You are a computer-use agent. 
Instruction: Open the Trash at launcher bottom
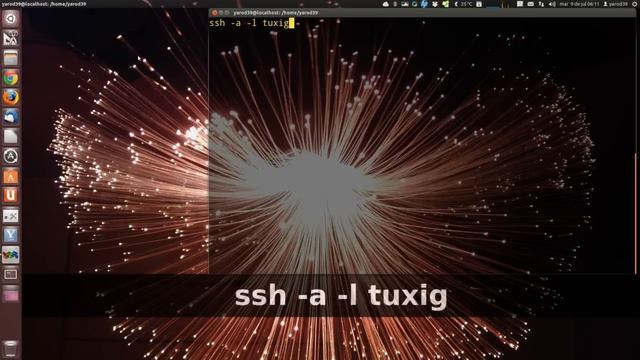point(11,348)
